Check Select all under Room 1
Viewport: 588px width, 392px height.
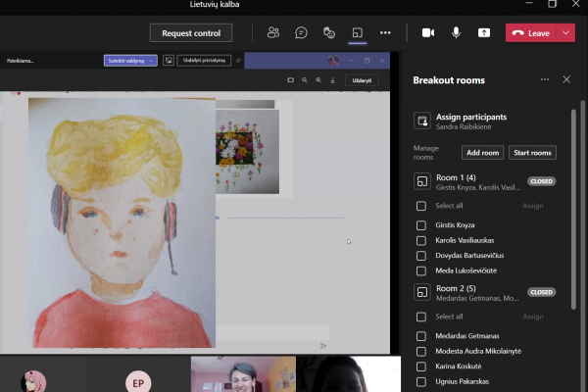(x=421, y=206)
